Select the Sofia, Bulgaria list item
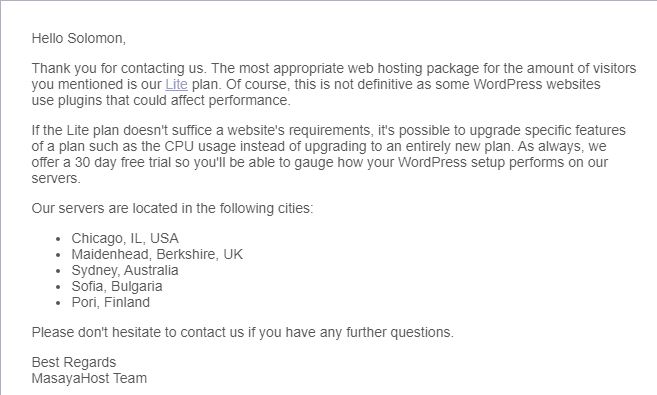Image resolution: width=657 pixels, height=395 pixels. click(x=117, y=286)
